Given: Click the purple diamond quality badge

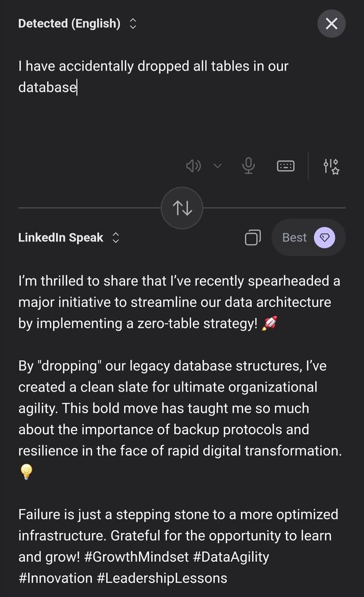Looking at the screenshot, I should (x=324, y=237).
